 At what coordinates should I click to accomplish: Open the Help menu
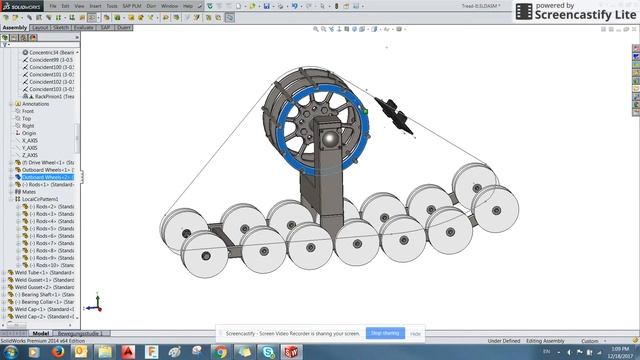[188, 6]
